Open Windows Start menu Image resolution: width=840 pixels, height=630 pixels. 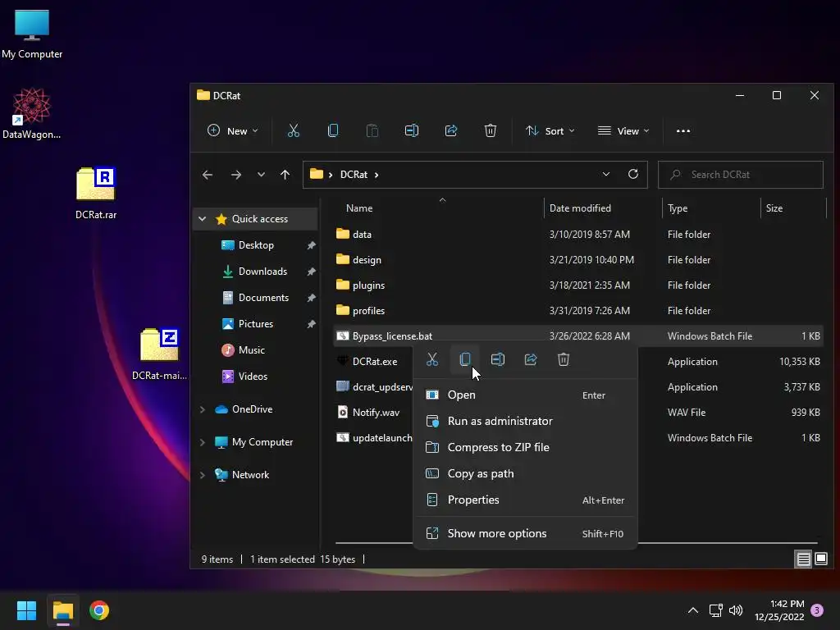click(x=26, y=610)
